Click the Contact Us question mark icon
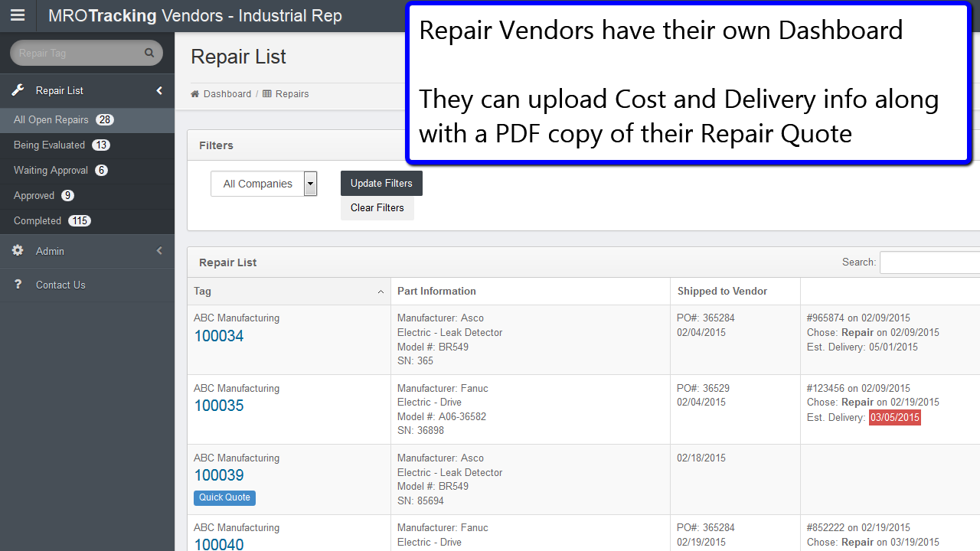Viewport: 980px width, 551px height. (x=18, y=284)
